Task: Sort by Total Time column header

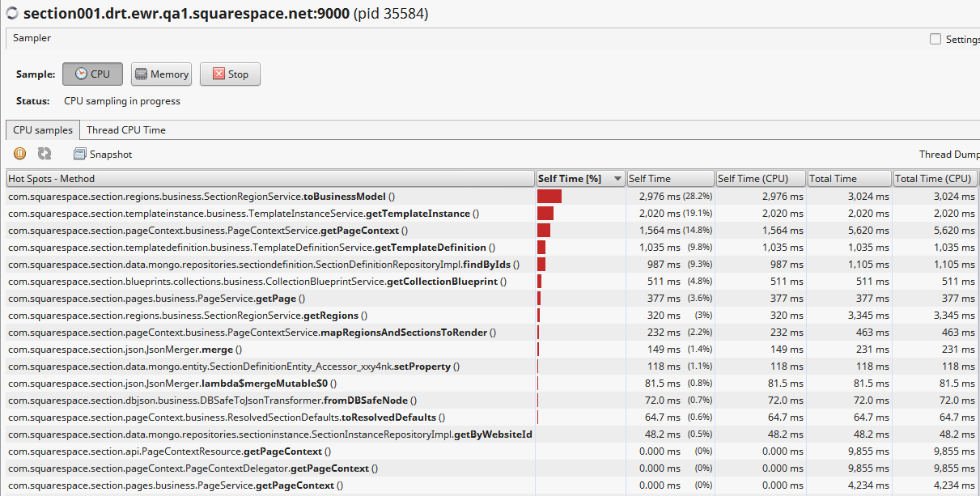Action: tap(850, 178)
